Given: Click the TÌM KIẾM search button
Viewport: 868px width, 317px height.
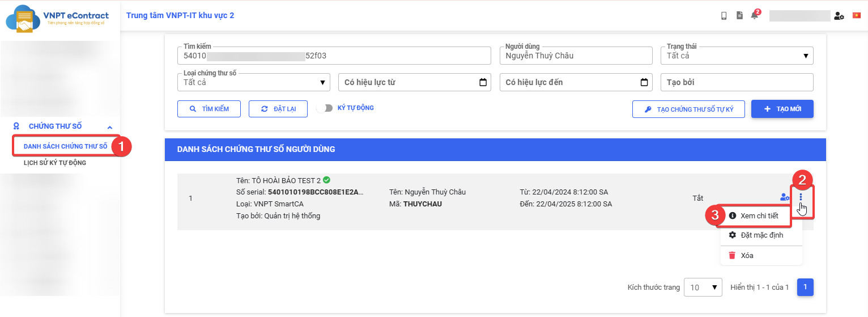Looking at the screenshot, I should click(209, 109).
